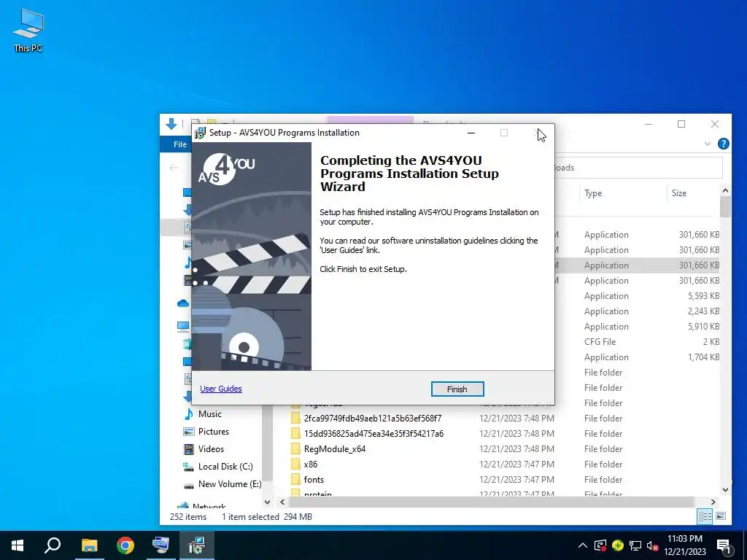Click the CFG File type cell
Screen dimensions: 747x560
[600, 341]
